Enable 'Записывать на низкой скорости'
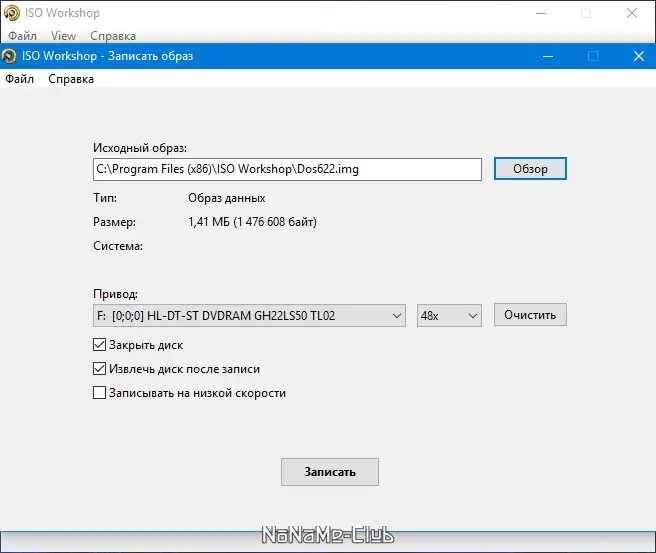 pyautogui.click(x=99, y=393)
